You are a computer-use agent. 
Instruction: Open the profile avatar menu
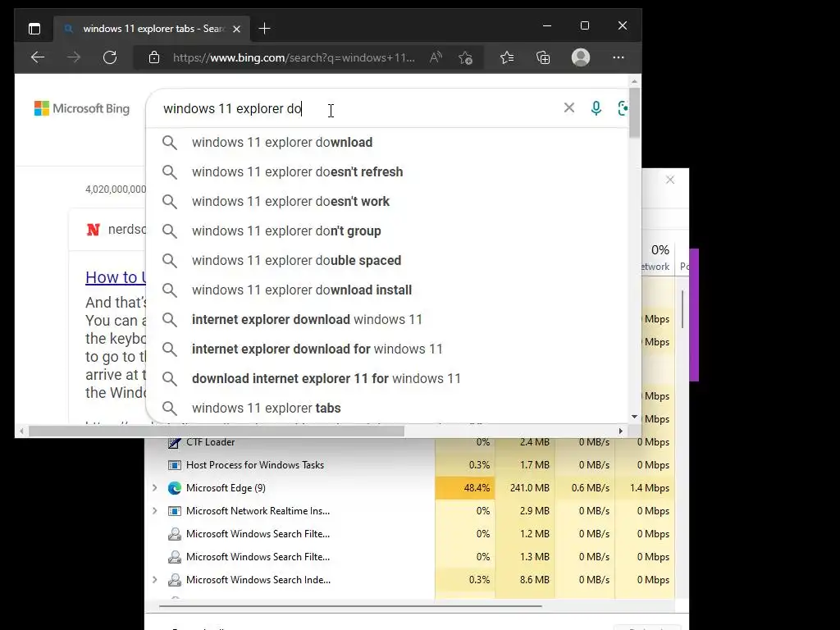(x=581, y=57)
